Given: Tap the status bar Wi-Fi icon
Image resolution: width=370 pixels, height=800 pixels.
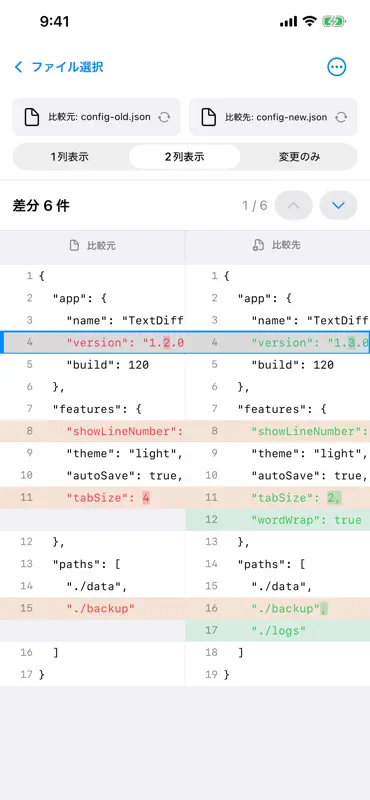Looking at the screenshot, I should click(309, 21).
